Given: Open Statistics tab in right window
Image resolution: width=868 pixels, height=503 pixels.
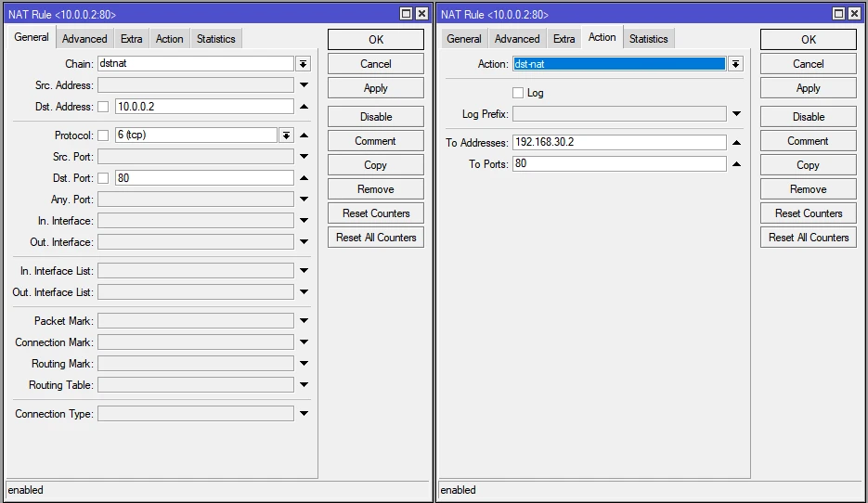Looking at the screenshot, I should point(649,39).
